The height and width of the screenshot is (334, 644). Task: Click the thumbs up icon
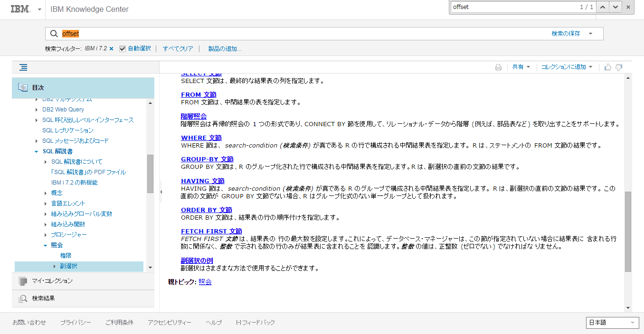coord(607,67)
